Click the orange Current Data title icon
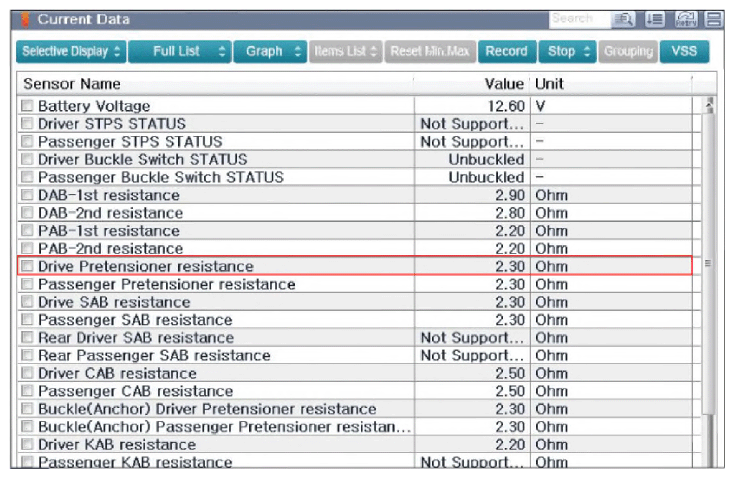Image resolution: width=734 pixels, height=478 pixels. [25, 20]
